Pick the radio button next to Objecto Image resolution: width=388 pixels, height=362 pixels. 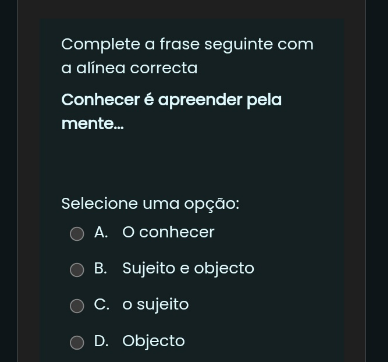(x=77, y=342)
